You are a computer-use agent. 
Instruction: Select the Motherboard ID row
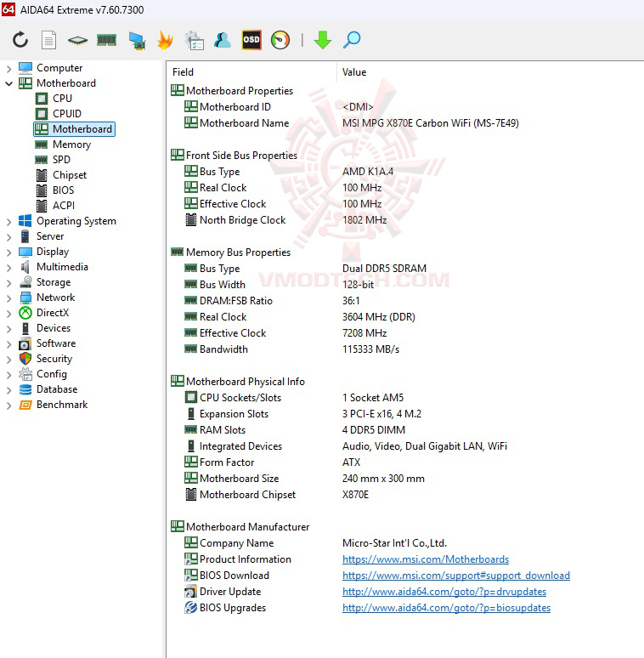(279, 107)
